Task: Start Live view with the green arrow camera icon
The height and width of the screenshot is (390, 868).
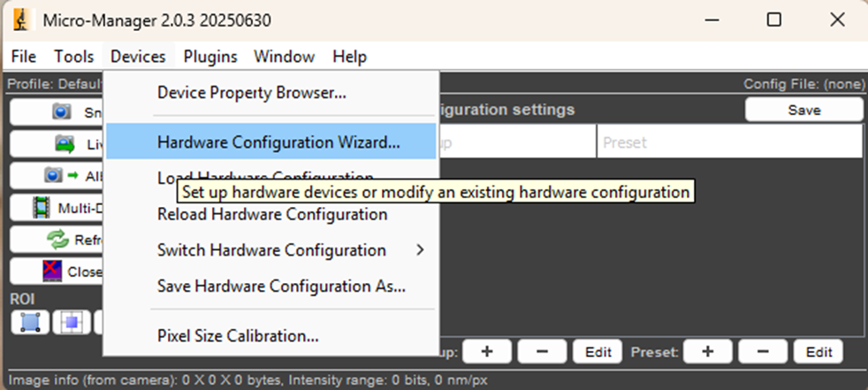Action: point(65,144)
